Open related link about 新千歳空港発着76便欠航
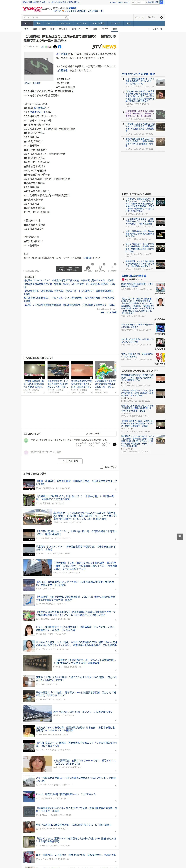This screenshot has height=868, width=186. [x=69, y=281]
